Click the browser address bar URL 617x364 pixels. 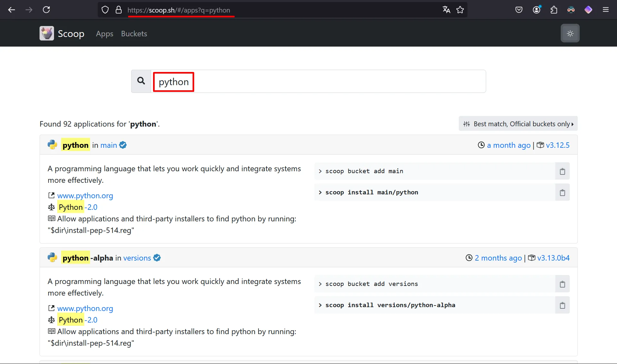click(179, 10)
